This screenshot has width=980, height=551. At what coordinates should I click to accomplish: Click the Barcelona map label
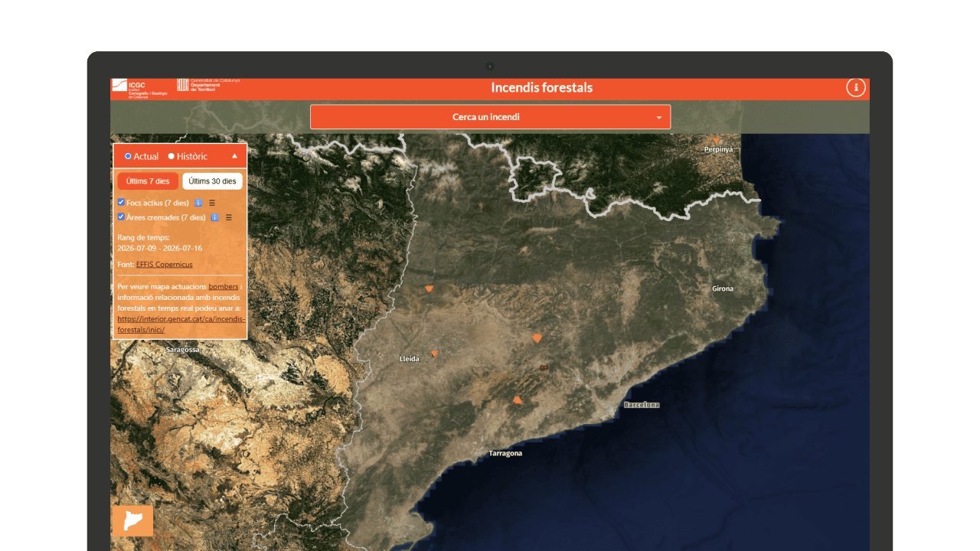pyautogui.click(x=642, y=405)
